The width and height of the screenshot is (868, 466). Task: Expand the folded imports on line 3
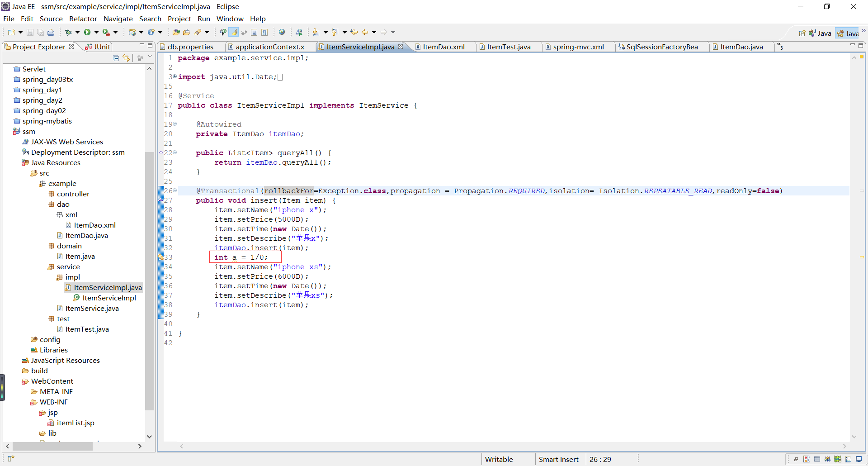(x=175, y=76)
